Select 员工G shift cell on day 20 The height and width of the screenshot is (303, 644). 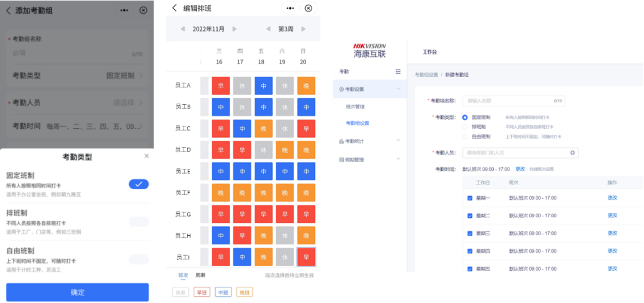tap(306, 214)
